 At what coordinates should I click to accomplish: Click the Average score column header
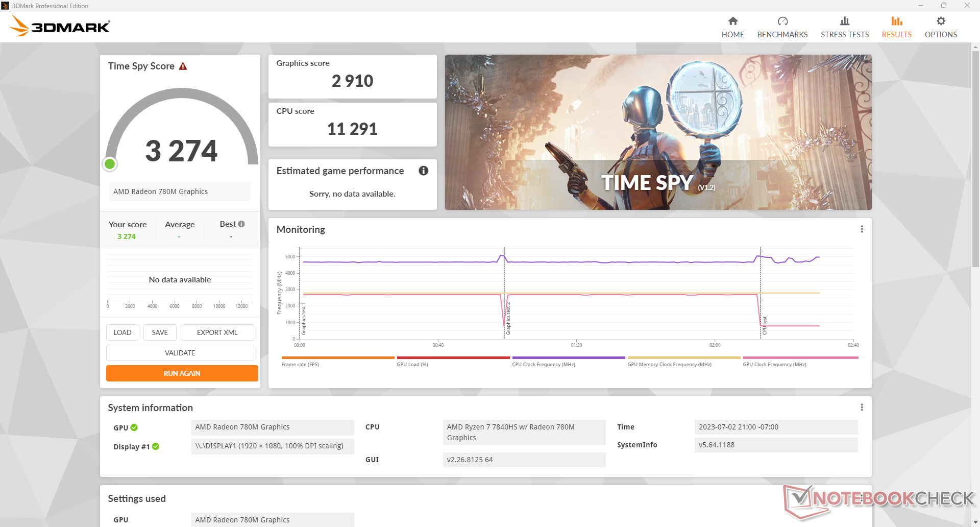point(180,225)
